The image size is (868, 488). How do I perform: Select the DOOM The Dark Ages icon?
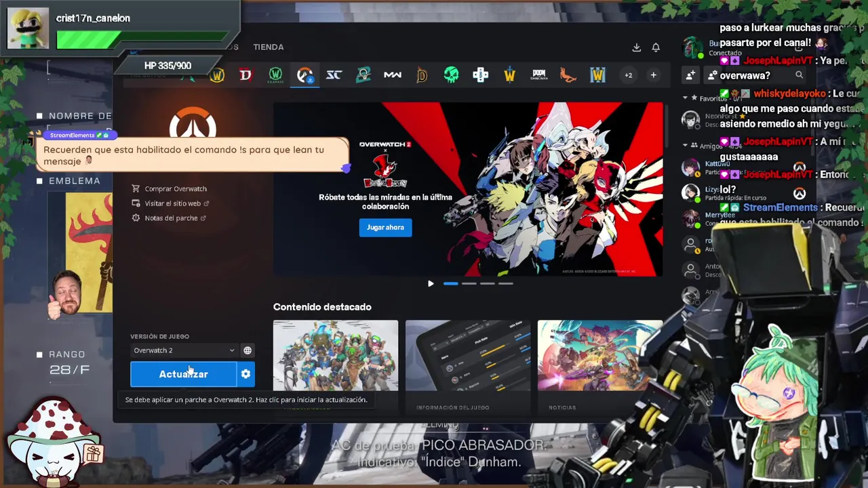pos(539,75)
